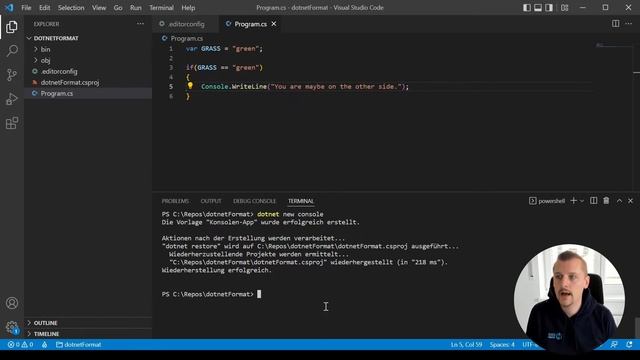Image resolution: width=640 pixels, height=360 pixels.
Task: Click Ln 5, Col 59 status item
Action: 466,344
